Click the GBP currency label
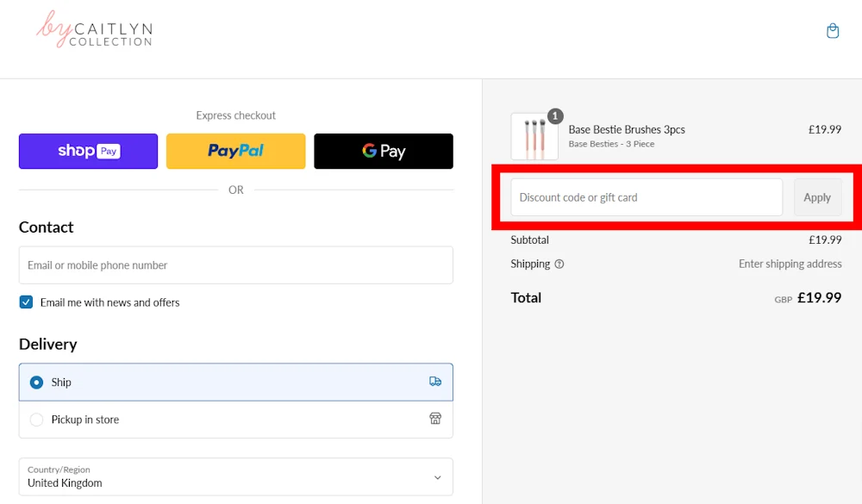Viewport: 862px width, 504px height. (784, 300)
